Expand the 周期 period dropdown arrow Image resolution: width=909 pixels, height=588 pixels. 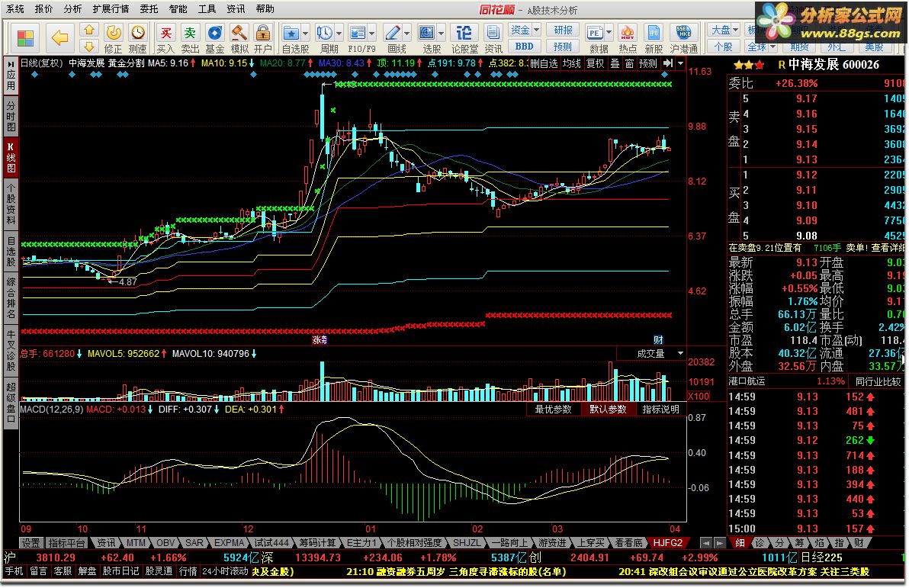coord(339,33)
